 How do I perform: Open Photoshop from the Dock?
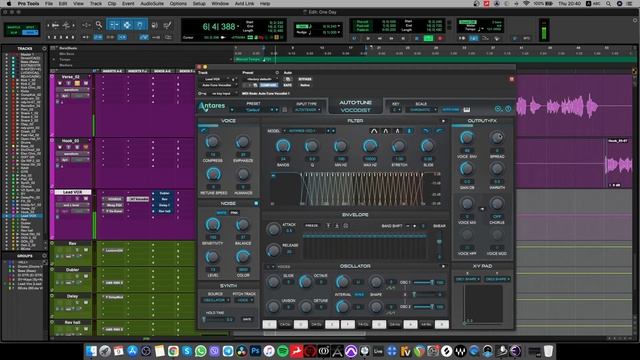click(x=256, y=351)
